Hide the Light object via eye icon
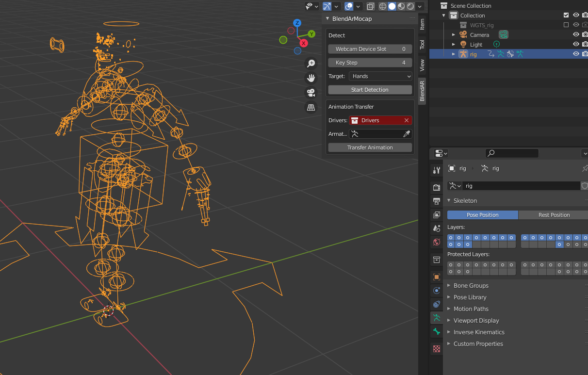The width and height of the screenshot is (588, 375). click(576, 45)
